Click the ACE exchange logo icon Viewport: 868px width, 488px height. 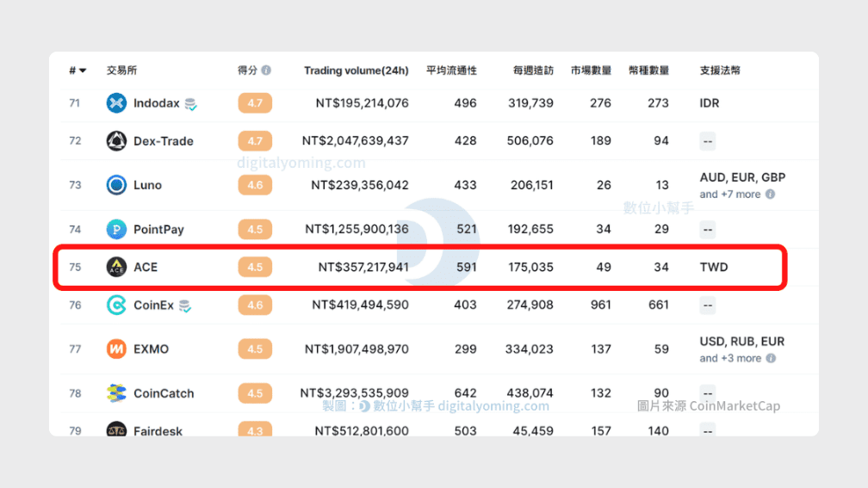pyautogui.click(x=116, y=267)
